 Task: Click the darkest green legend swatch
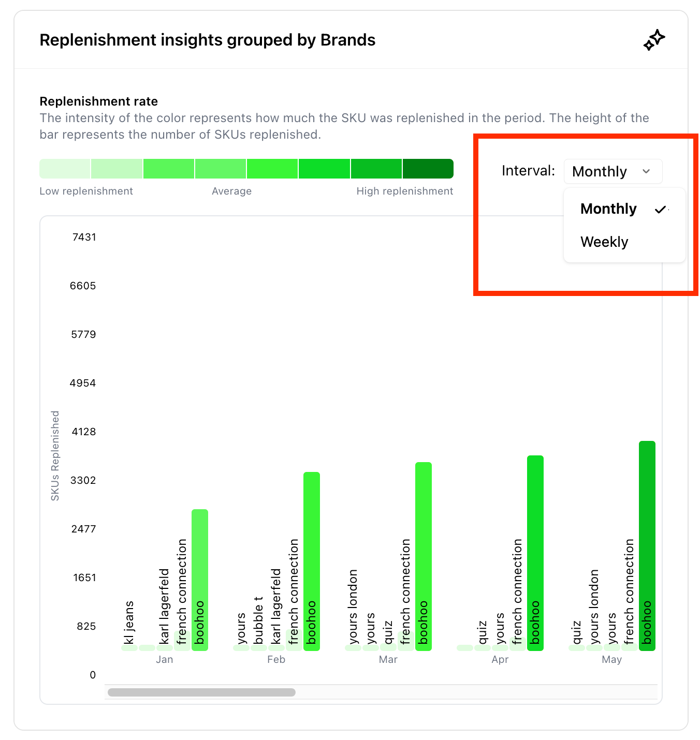pyautogui.click(x=428, y=169)
